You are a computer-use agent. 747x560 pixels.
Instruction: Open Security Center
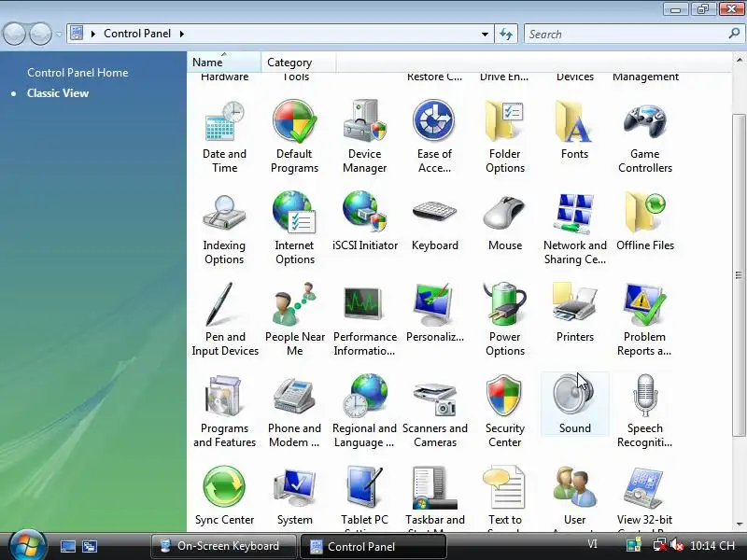pos(505,412)
